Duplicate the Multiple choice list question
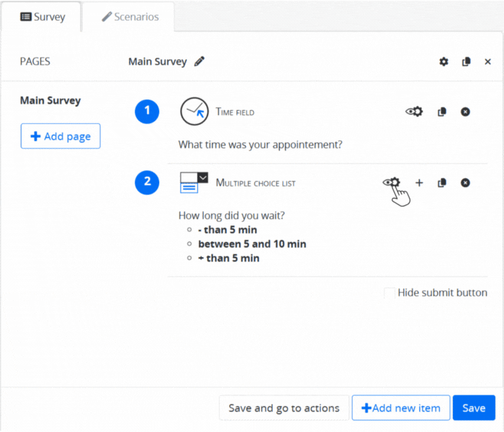504x432 pixels. pyautogui.click(x=442, y=183)
